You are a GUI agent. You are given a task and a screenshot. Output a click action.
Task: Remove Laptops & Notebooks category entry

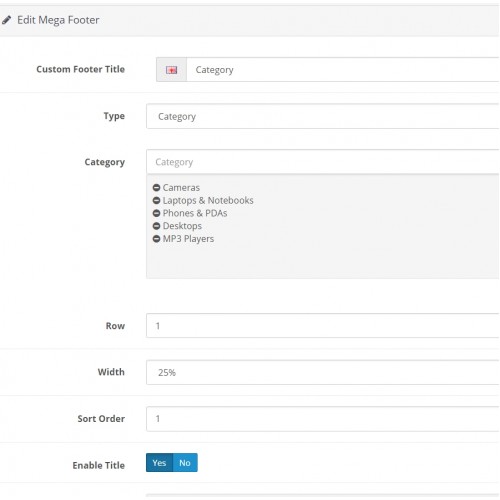pyautogui.click(x=156, y=200)
